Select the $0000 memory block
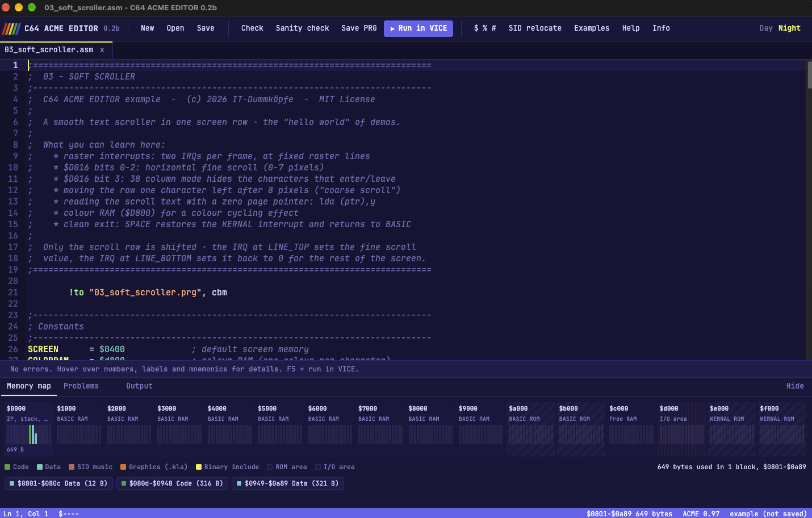The height and width of the screenshot is (518, 812). pyautogui.click(x=28, y=429)
